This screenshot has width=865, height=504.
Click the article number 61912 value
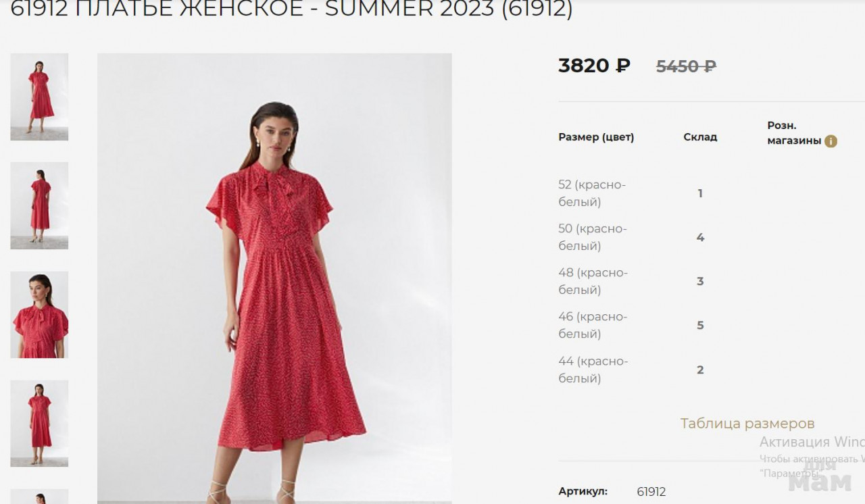(x=651, y=492)
